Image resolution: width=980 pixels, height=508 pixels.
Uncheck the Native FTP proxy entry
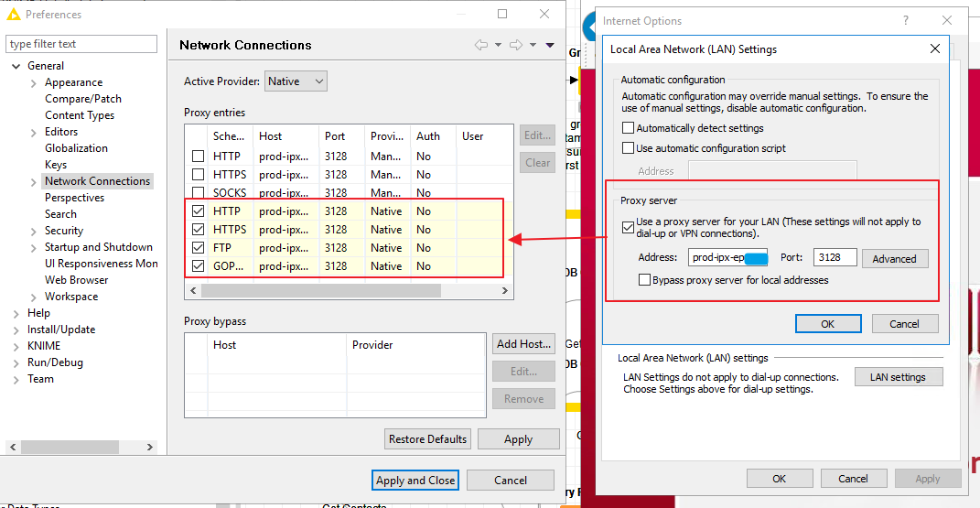coord(199,248)
